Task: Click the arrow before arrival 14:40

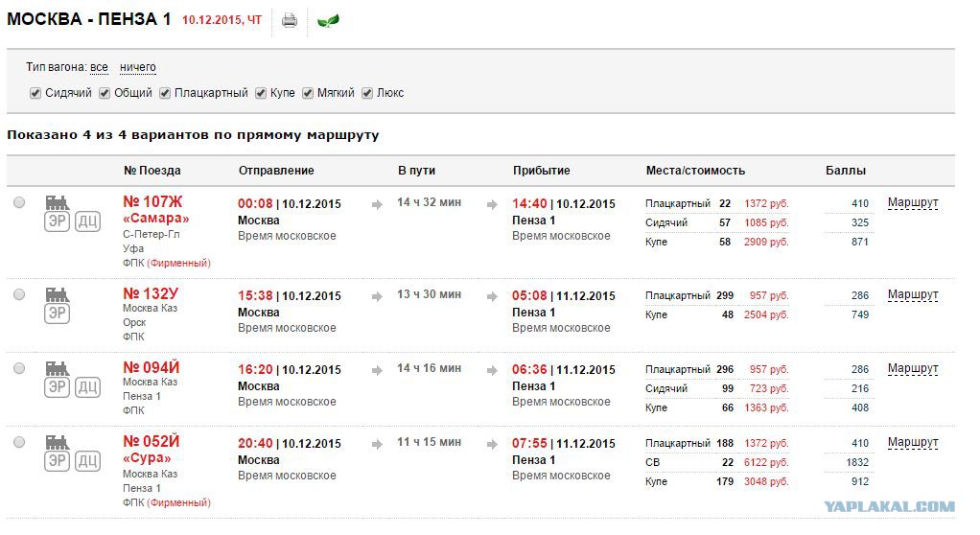Action: 492,204
